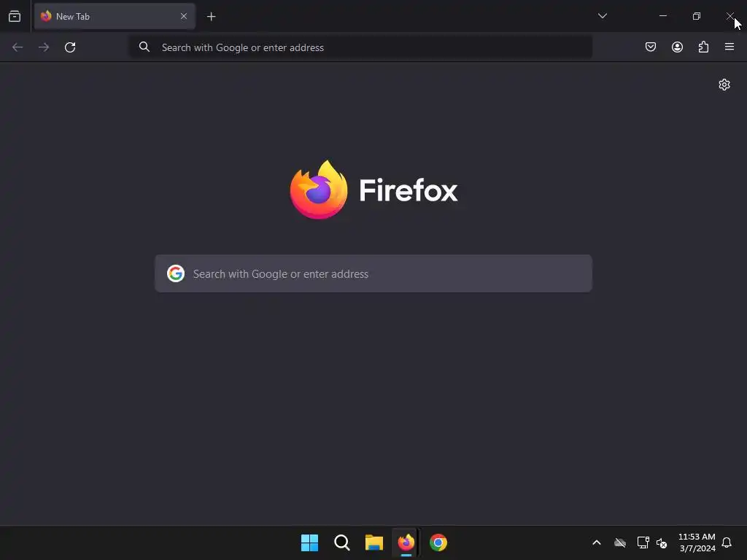Click the OneDrive cloud tray icon
This screenshot has width=747, height=560.
(620, 542)
